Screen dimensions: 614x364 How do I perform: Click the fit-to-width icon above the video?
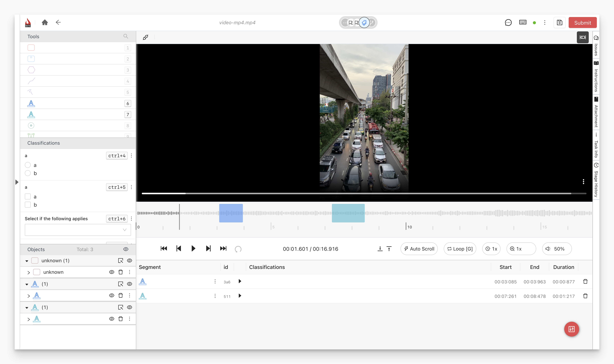click(x=583, y=37)
